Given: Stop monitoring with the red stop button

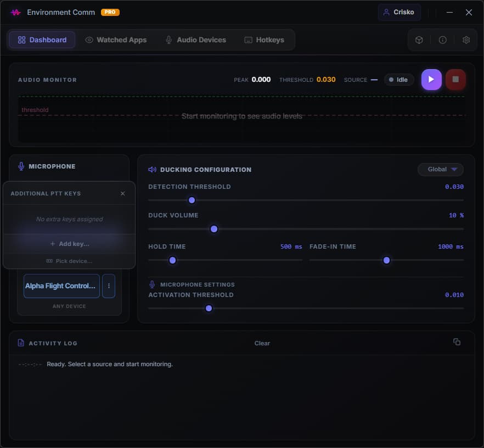Looking at the screenshot, I should 455,80.
